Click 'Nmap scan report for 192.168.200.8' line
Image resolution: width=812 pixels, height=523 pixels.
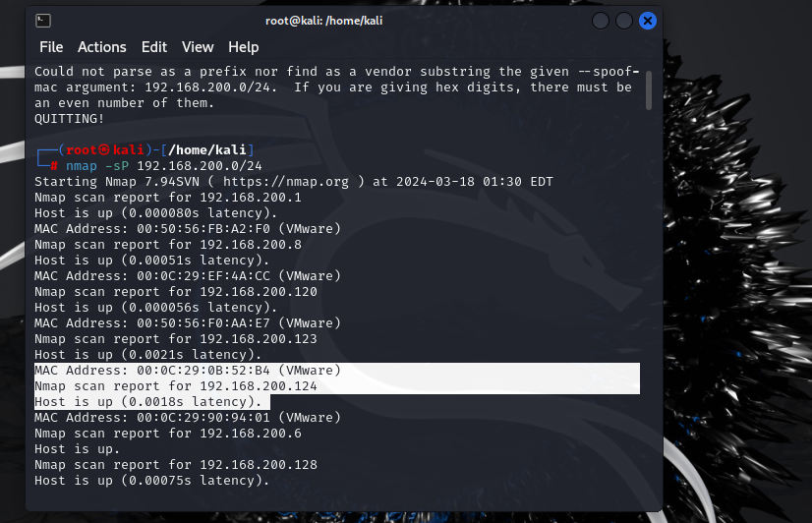point(168,245)
